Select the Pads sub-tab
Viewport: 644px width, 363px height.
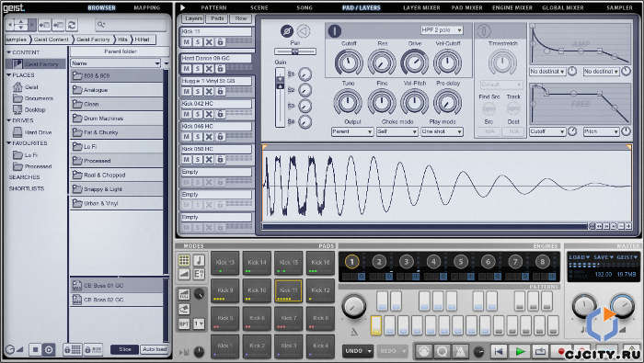[x=217, y=18]
